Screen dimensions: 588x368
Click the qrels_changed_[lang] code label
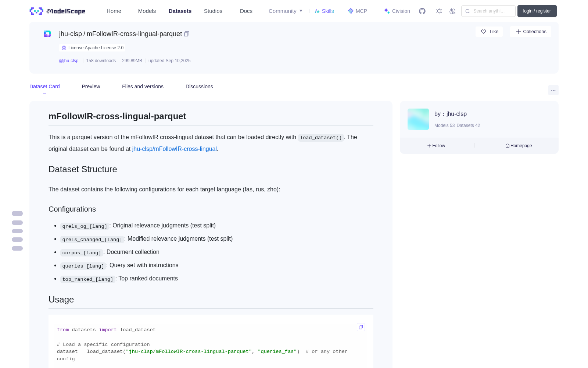point(92,239)
